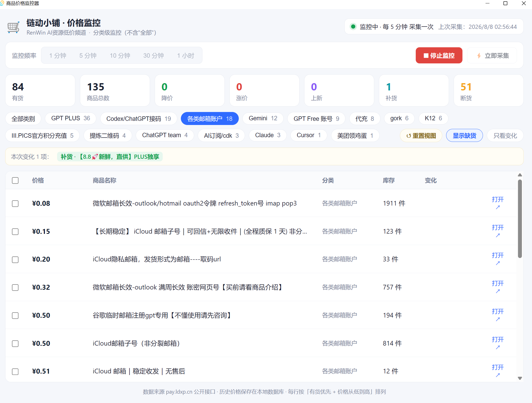Check the ¥0.51 iCloud 邮箱 checkbox
This screenshot has width=532, height=403.
click(x=15, y=372)
